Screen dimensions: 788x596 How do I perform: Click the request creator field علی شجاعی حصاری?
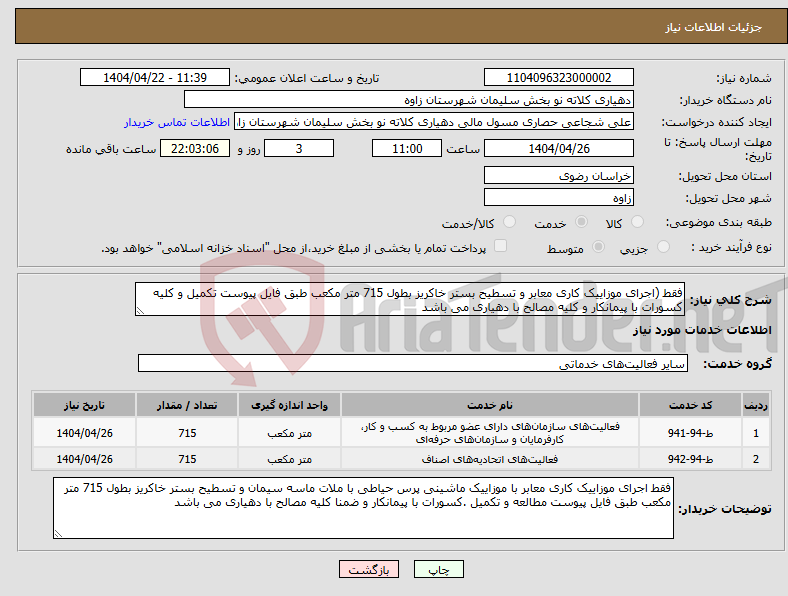[434, 122]
